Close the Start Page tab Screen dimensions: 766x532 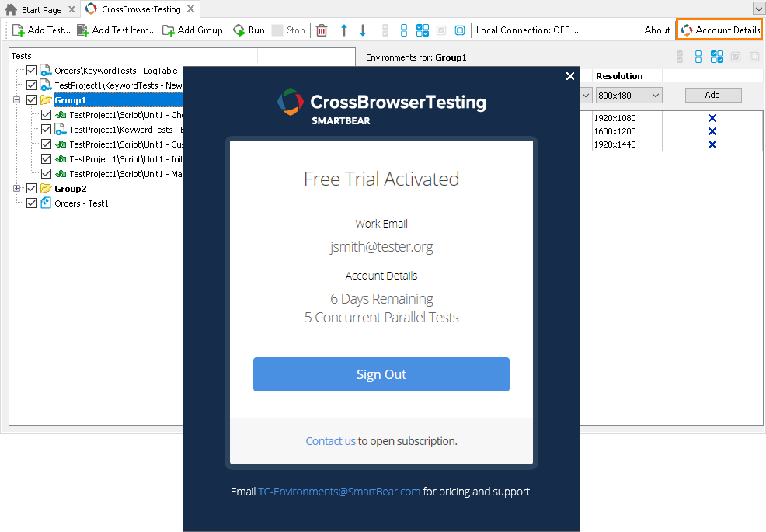click(71, 9)
